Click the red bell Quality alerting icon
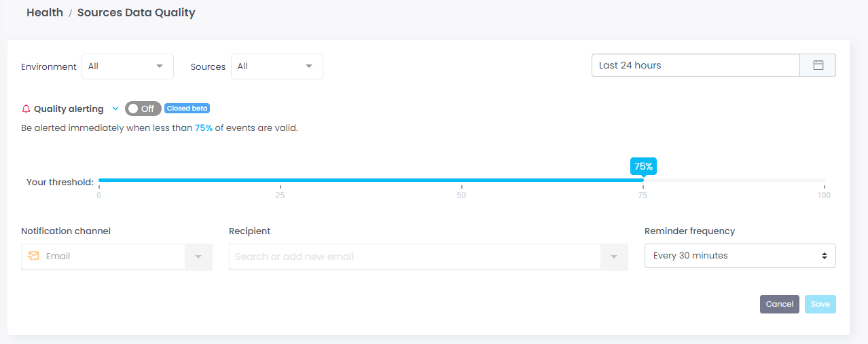Image resolution: width=868 pixels, height=344 pixels. (26, 109)
